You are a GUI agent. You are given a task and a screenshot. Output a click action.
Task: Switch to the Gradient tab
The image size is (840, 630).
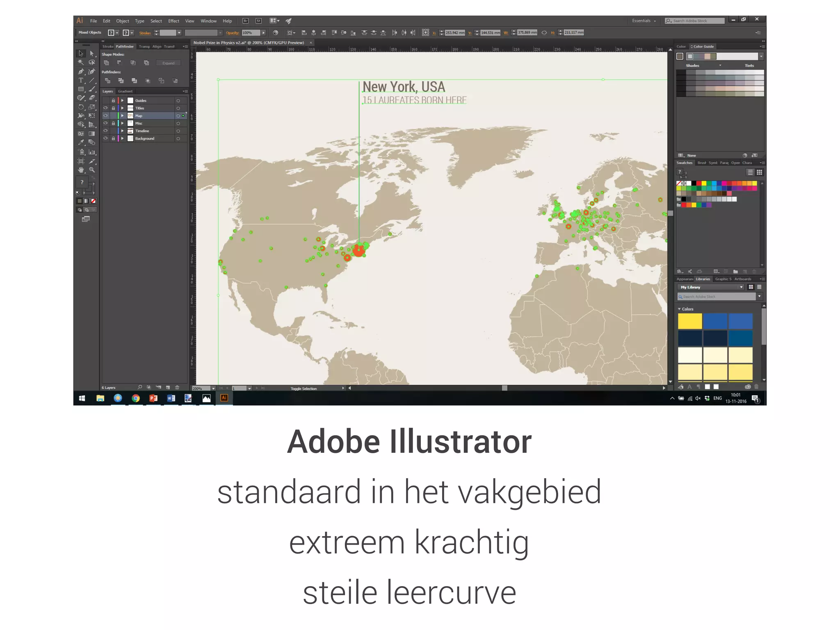[125, 91]
